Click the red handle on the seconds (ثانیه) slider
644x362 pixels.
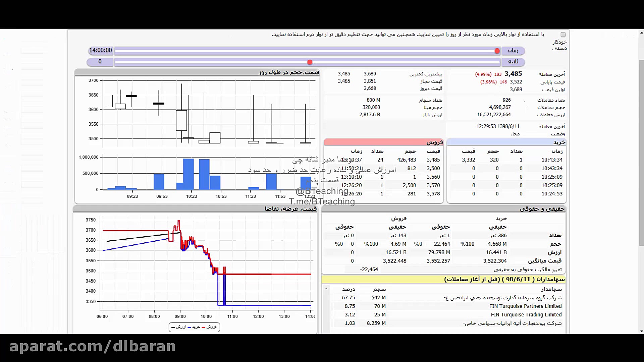coord(310,62)
